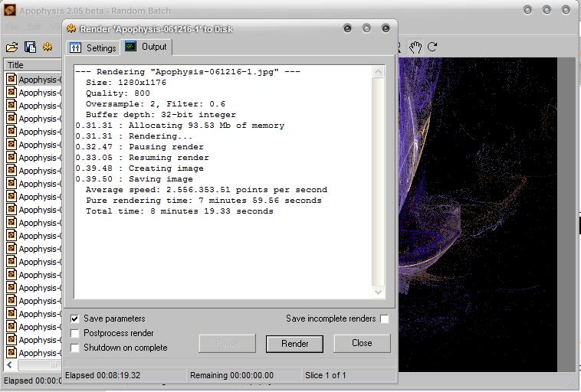Click the 'Pausing render' log line
This screenshot has width=581, height=392.
pos(140,147)
